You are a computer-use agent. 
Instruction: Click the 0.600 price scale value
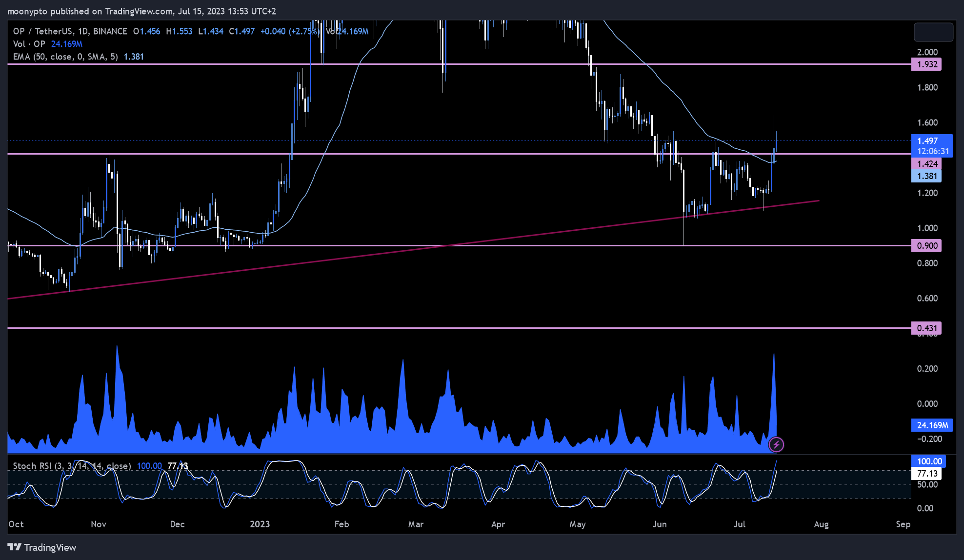927,299
